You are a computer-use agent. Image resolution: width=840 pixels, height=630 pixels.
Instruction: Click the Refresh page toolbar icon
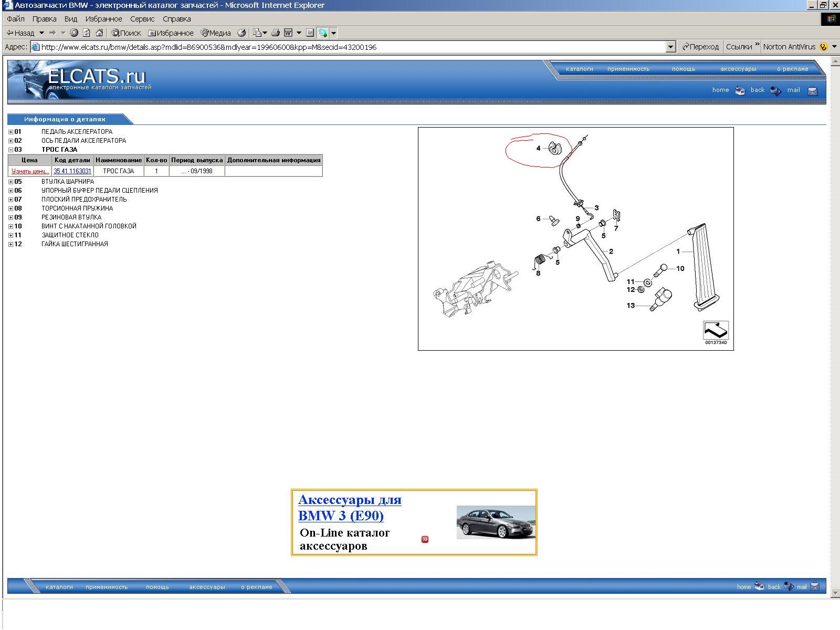(86, 33)
